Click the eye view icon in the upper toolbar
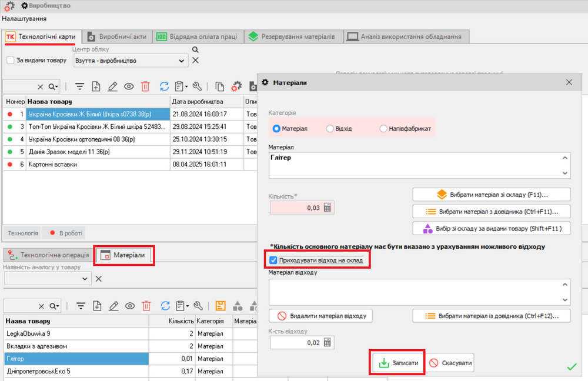This screenshot has height=381, width=588. pos(129,86)
